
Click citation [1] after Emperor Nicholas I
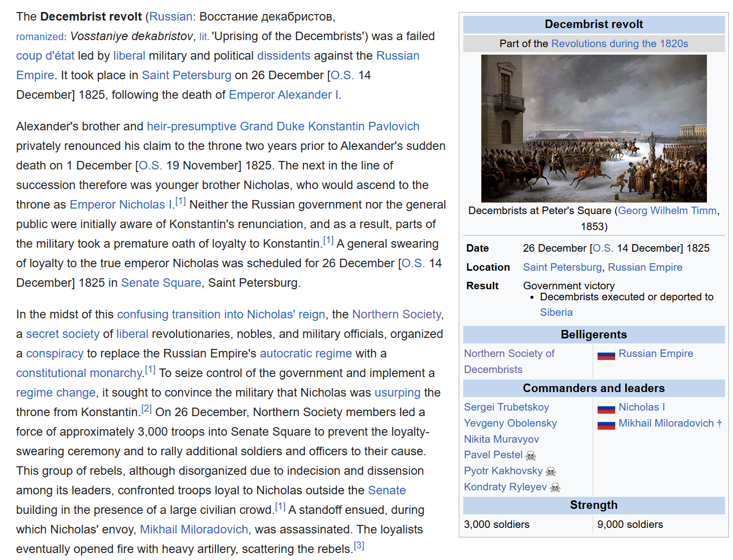(x=180, y=202)
